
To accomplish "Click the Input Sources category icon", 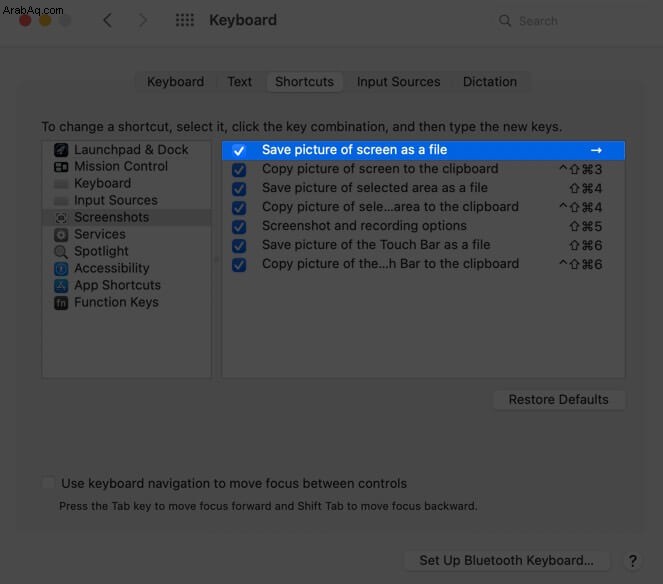I will [x=61, y=200].
